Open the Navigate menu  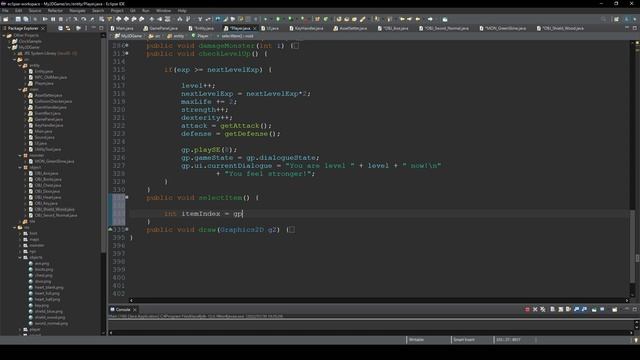(77, 11)
